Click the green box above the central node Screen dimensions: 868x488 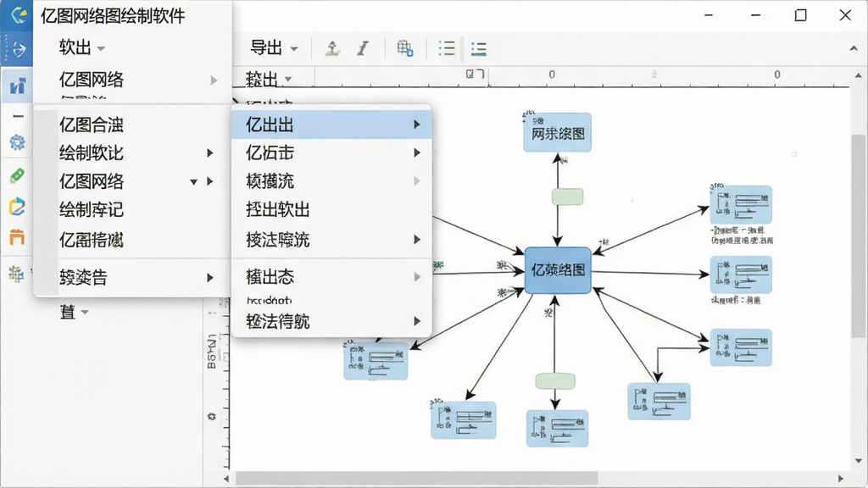coord(567,197)
